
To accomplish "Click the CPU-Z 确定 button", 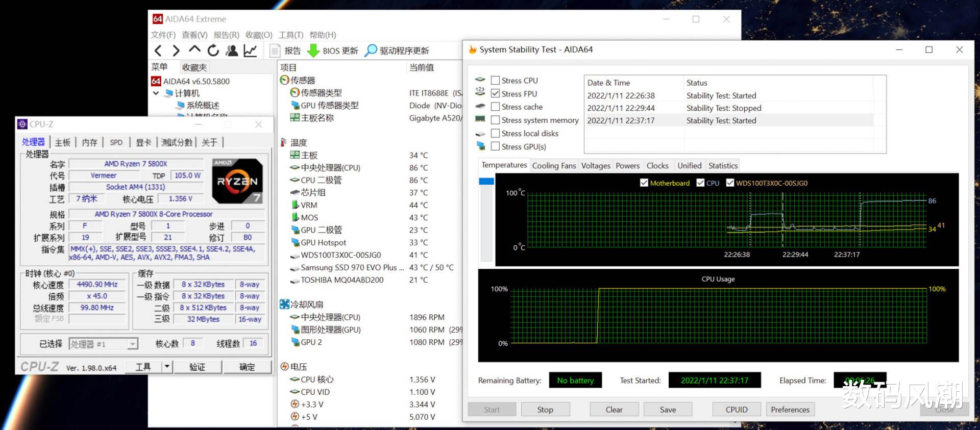I will 247,367.
